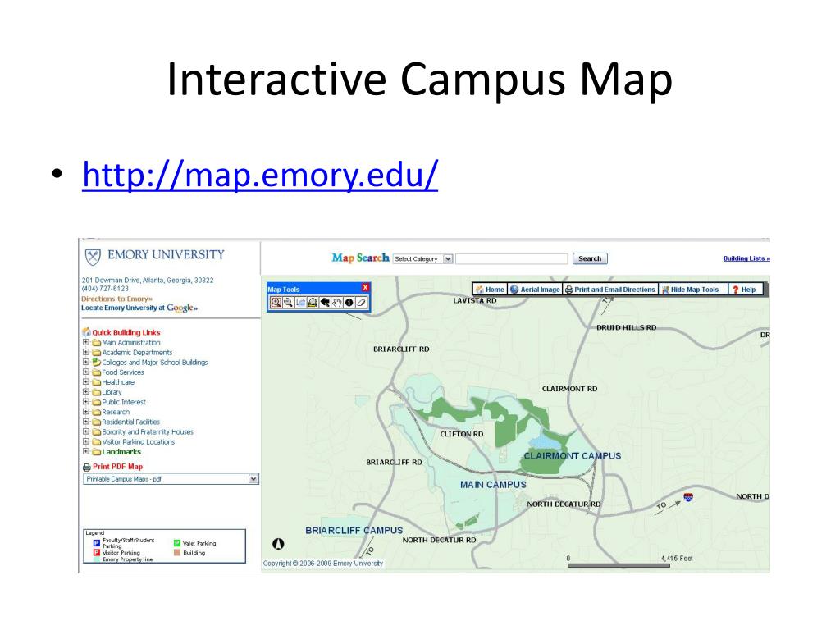This screenshot has height=630, width=840.
Task: Click the Print PDF Map printer icon
Action: (87, 467)
